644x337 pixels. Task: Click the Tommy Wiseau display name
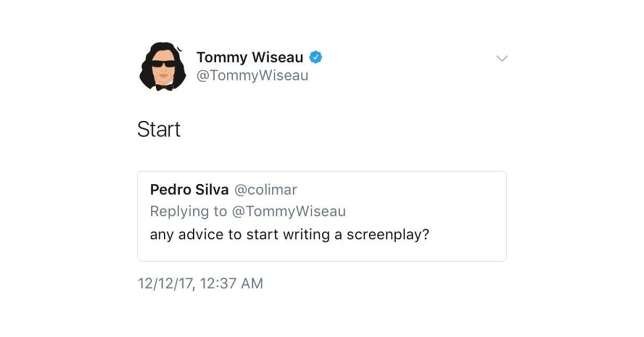[x=250, y=57]
